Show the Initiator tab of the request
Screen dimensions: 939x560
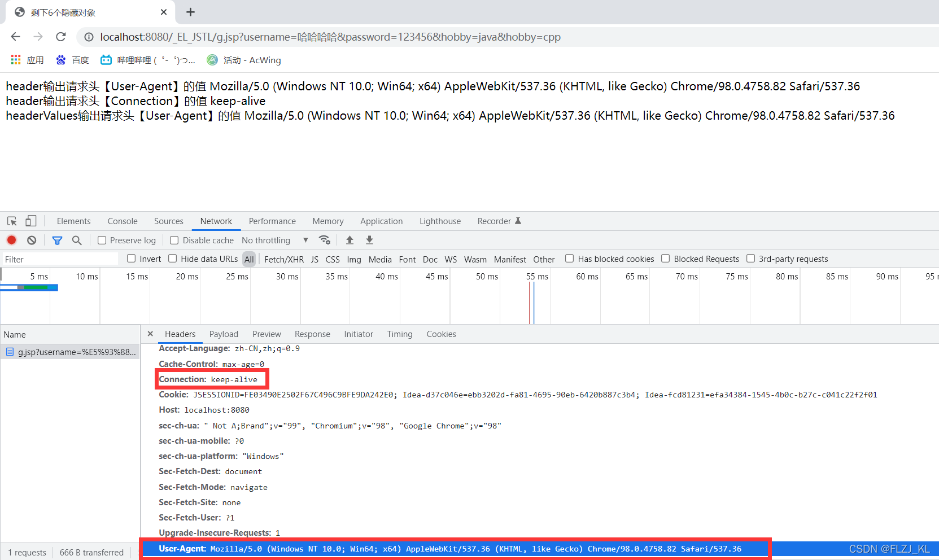[x=359, y=334]
